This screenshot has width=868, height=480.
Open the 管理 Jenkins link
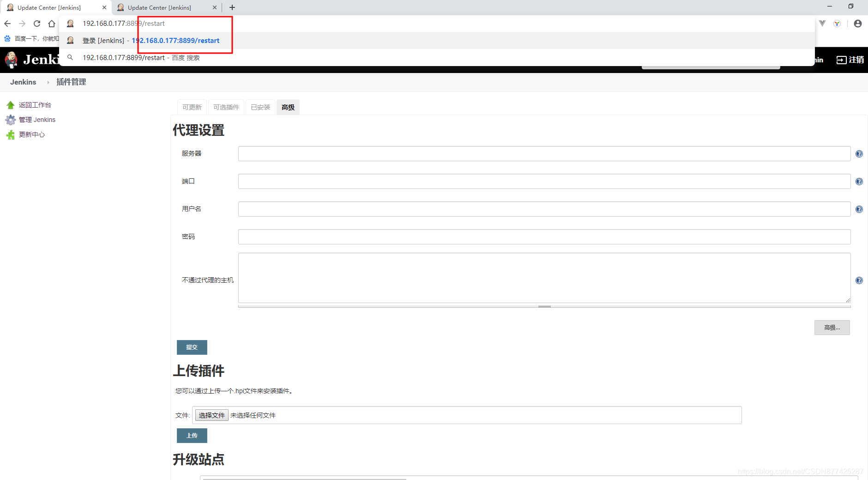(37, 120)
